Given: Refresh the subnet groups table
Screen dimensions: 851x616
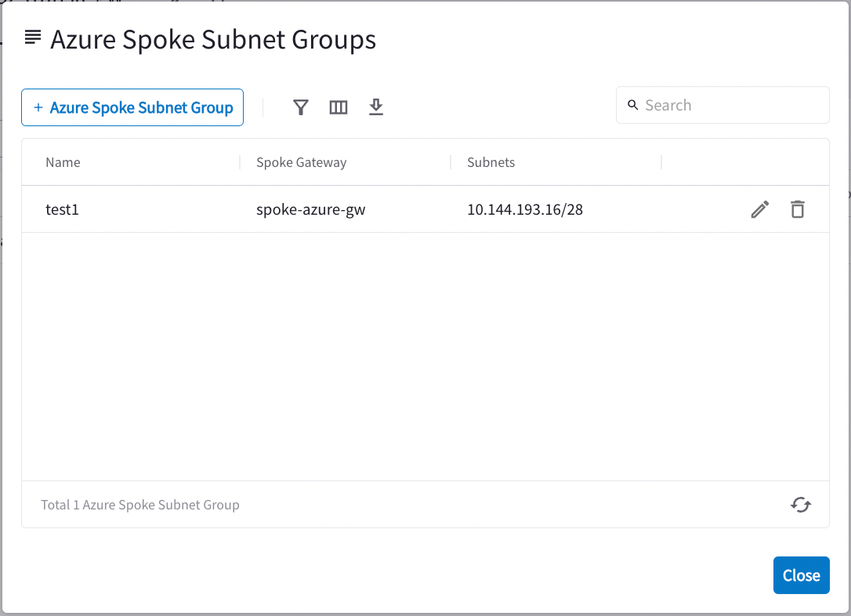Looking at the screenshot, I should click(800, 505).
